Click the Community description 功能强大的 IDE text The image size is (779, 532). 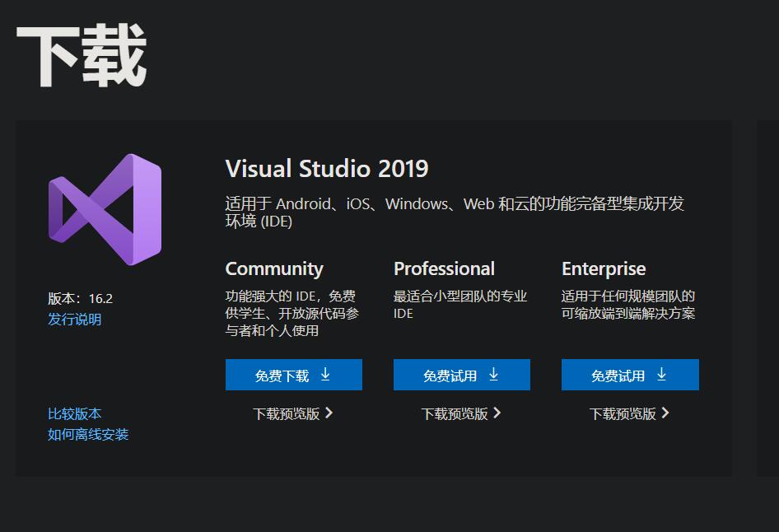292,313
